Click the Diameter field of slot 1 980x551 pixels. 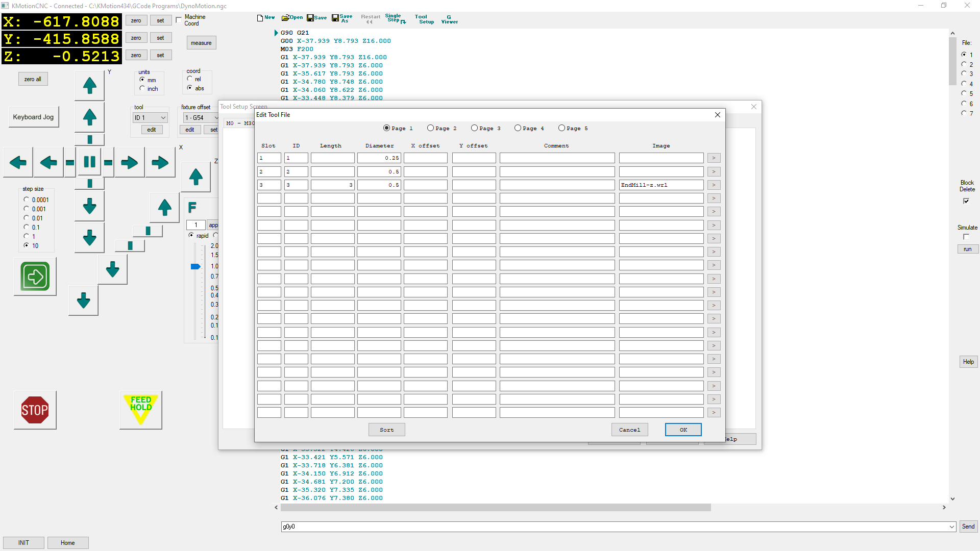(379, 158)
